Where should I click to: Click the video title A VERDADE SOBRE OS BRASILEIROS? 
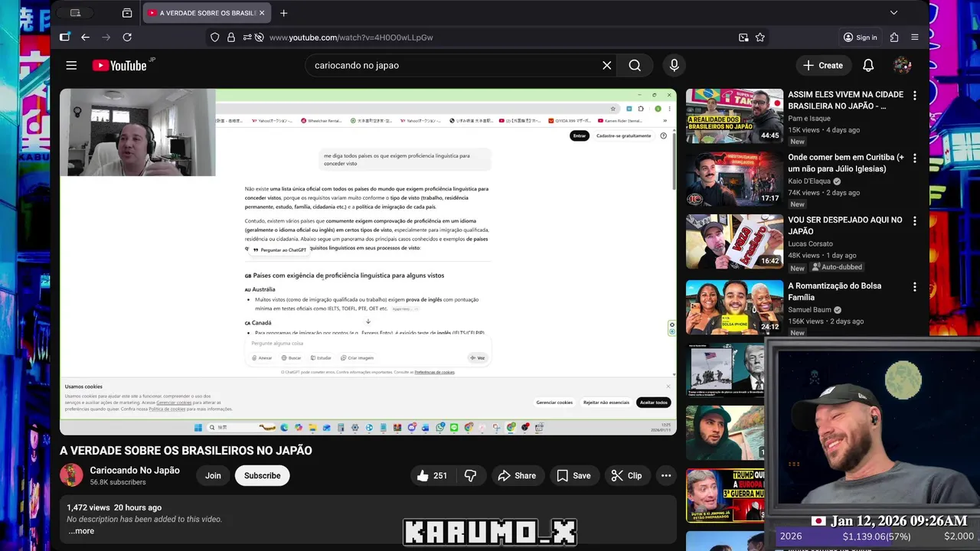(186, 451)
